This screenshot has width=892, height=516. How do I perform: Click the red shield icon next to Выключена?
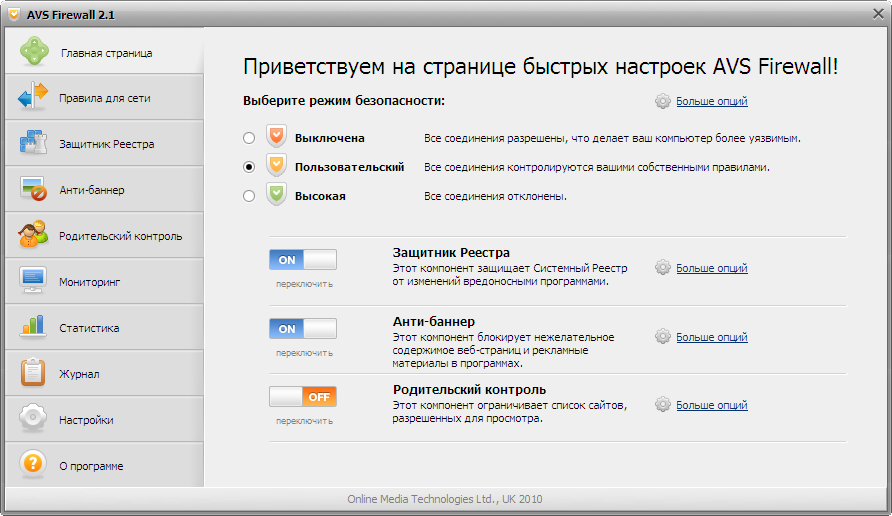(x=276, y=137)
